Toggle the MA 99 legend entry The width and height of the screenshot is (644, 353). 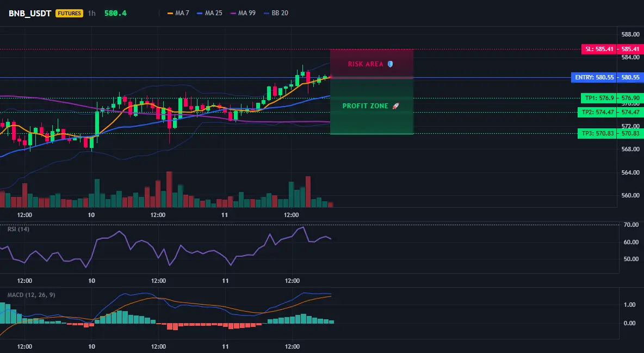click(x=243, y=13)
